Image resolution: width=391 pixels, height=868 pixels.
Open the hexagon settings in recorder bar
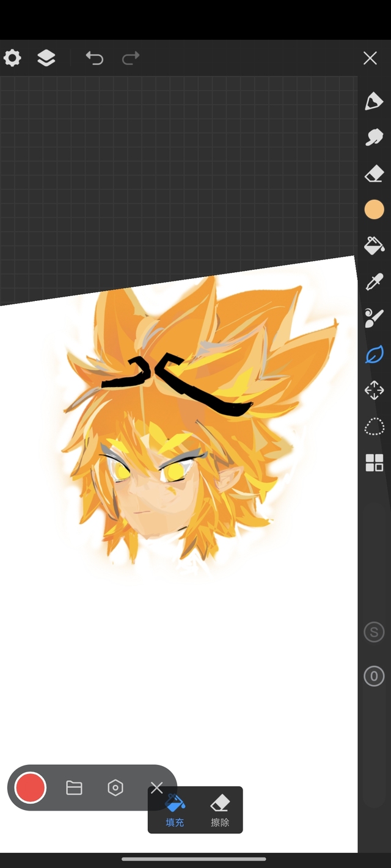click(x=115, y=788)
